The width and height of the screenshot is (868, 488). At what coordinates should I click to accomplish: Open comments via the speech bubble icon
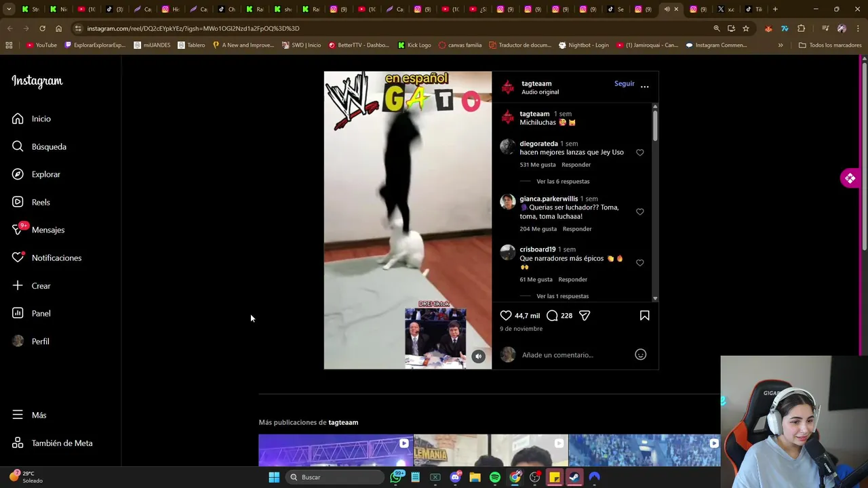552,315
